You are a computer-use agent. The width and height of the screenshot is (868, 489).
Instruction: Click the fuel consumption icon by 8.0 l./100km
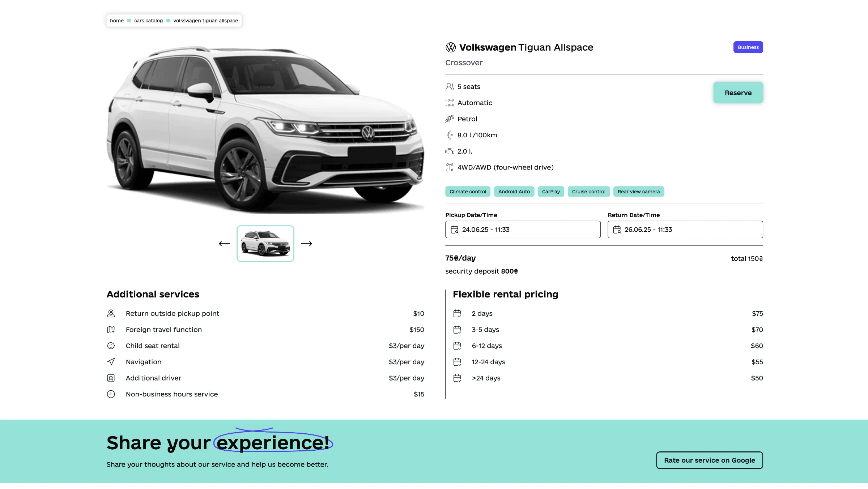coord(450,135)
